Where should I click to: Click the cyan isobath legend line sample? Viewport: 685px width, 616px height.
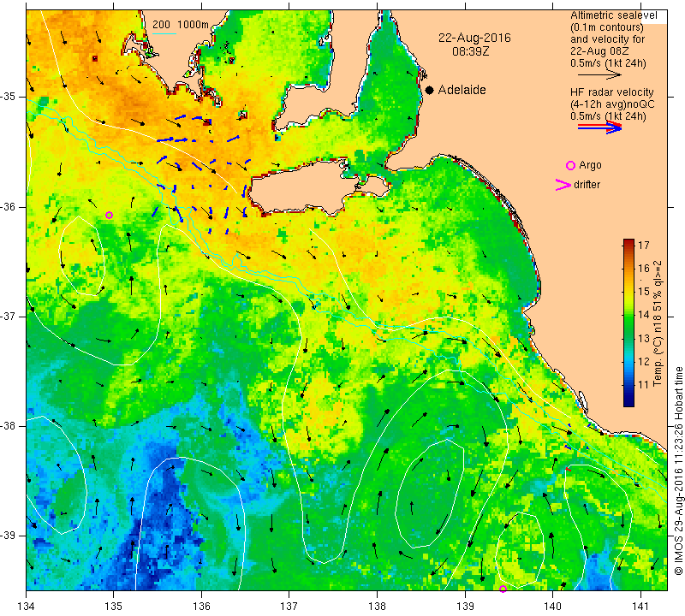(x=164, y=33)
